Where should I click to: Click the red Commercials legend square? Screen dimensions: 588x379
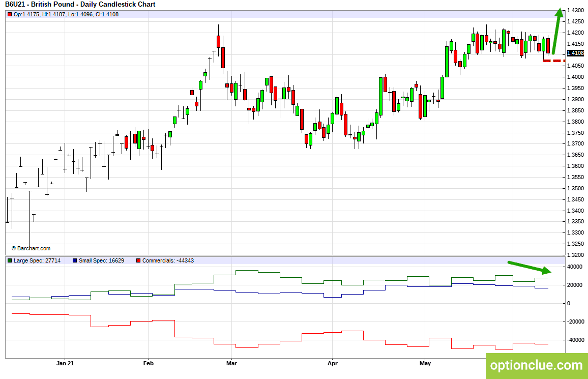[x=138, y=260]
